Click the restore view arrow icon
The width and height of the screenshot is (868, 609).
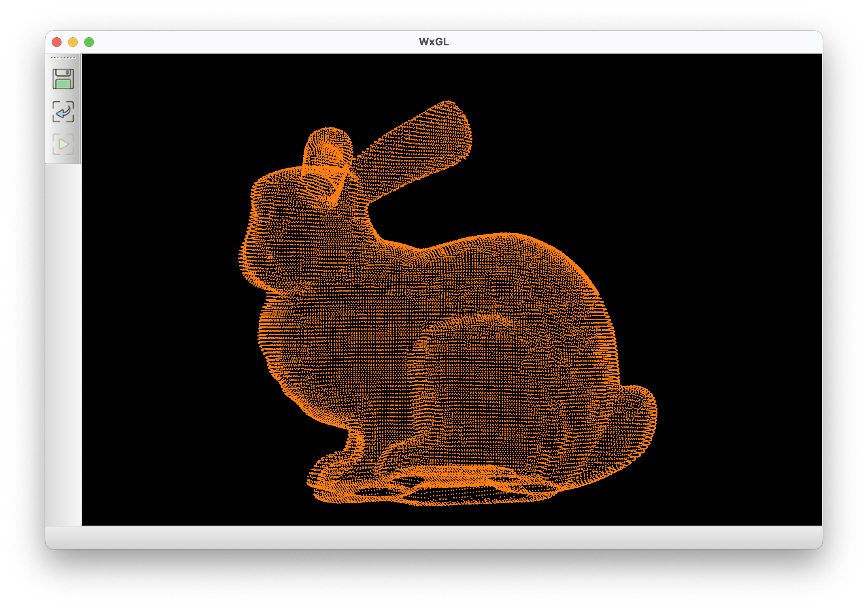pyautogui.click(x=63, y=112)
